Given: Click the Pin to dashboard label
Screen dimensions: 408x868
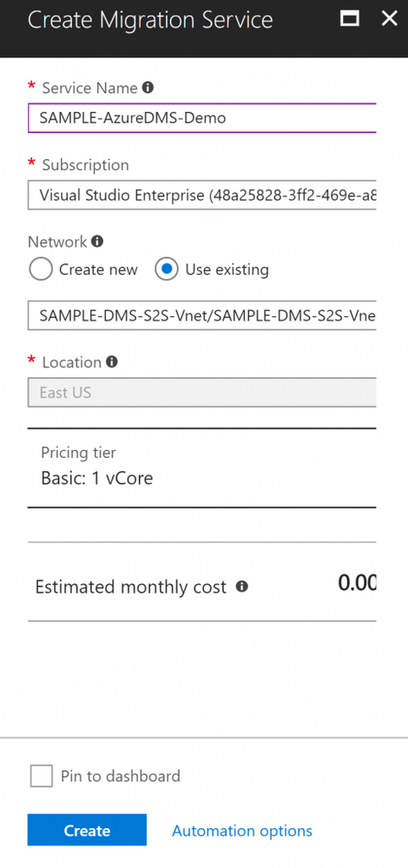Looking at the screenshot, I should pyautogui.click(x=121, y=776).
